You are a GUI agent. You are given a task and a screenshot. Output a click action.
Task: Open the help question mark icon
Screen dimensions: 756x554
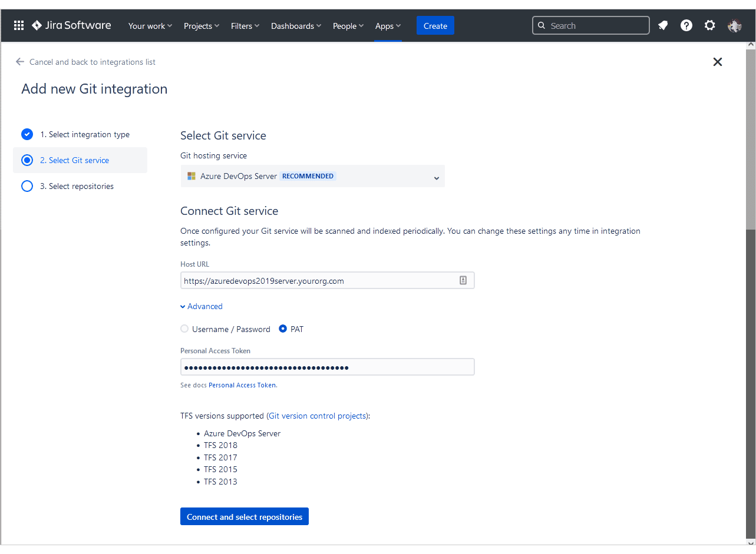[686, 25]
